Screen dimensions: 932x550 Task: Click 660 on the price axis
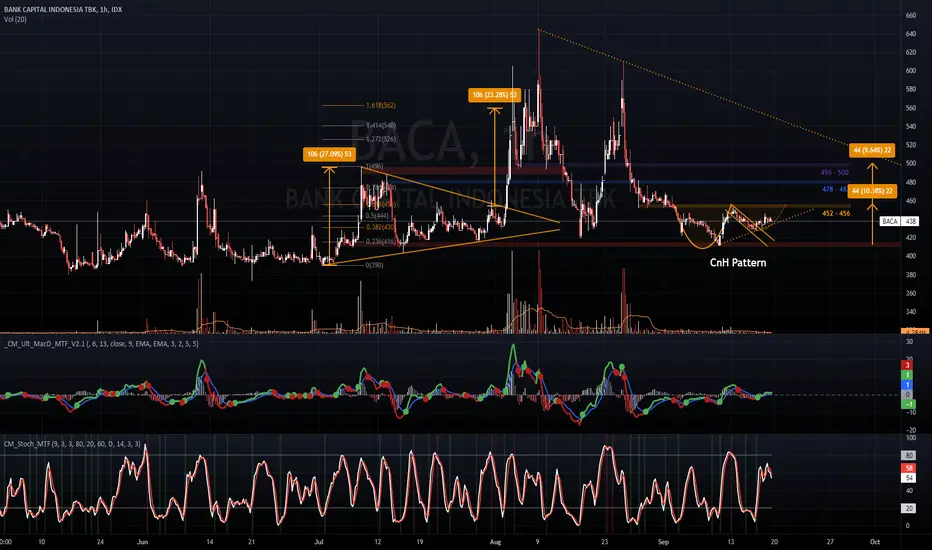tap(911, 15)
